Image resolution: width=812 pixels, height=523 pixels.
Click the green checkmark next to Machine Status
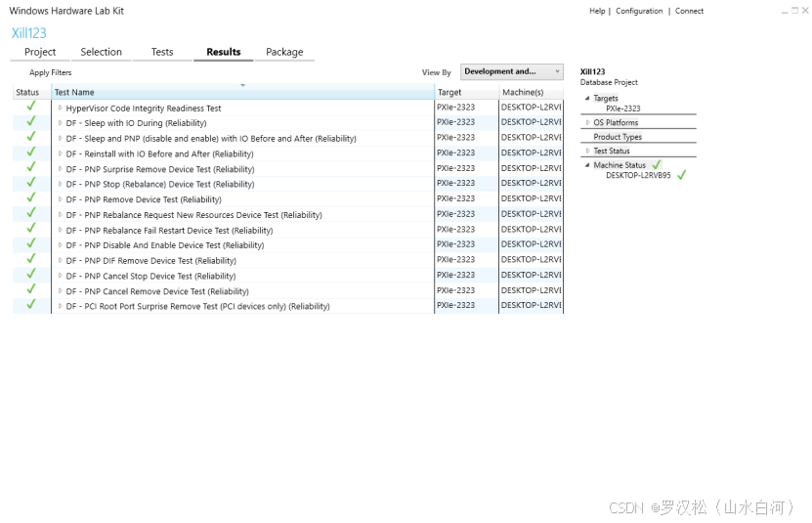(657, 164)
